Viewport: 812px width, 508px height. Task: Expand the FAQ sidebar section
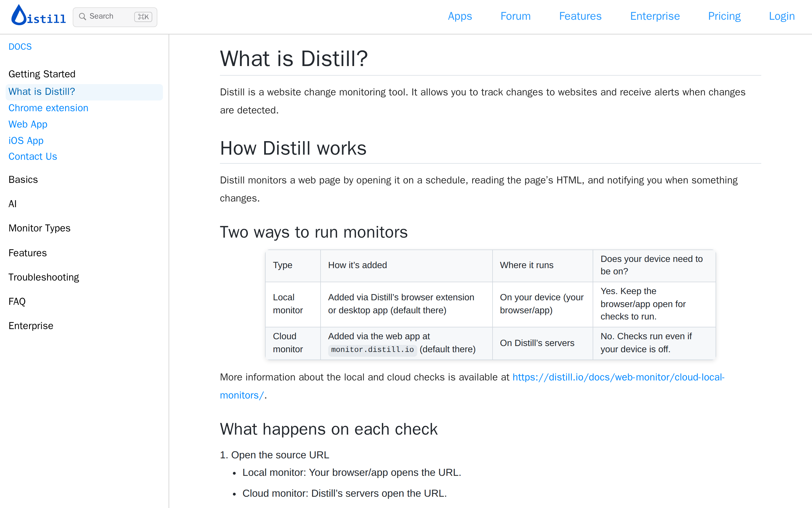click(17, 301)
